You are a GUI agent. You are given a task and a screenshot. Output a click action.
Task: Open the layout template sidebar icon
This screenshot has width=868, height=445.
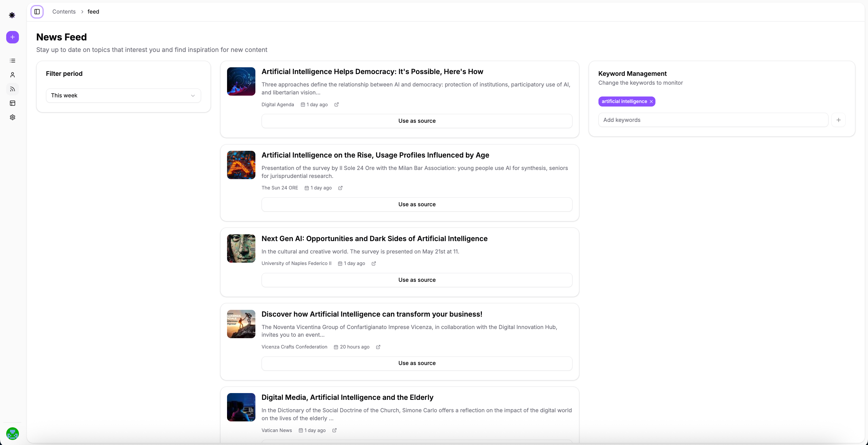pos(12,103)
